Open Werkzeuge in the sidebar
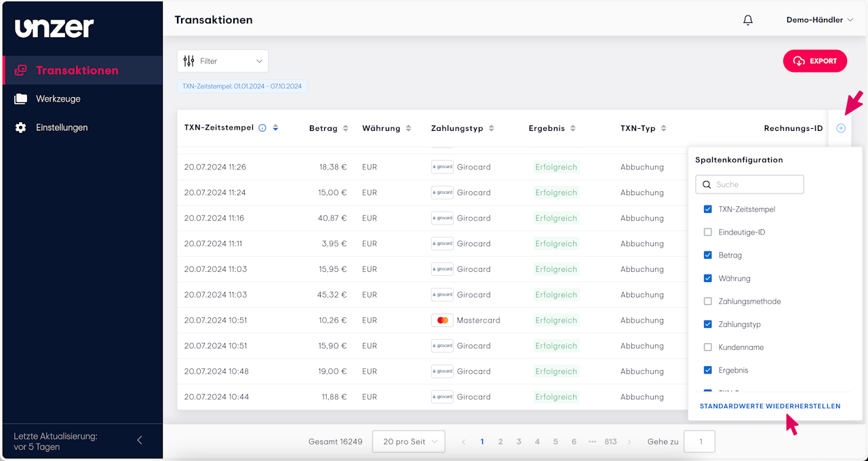 click(x=58, y=99)
